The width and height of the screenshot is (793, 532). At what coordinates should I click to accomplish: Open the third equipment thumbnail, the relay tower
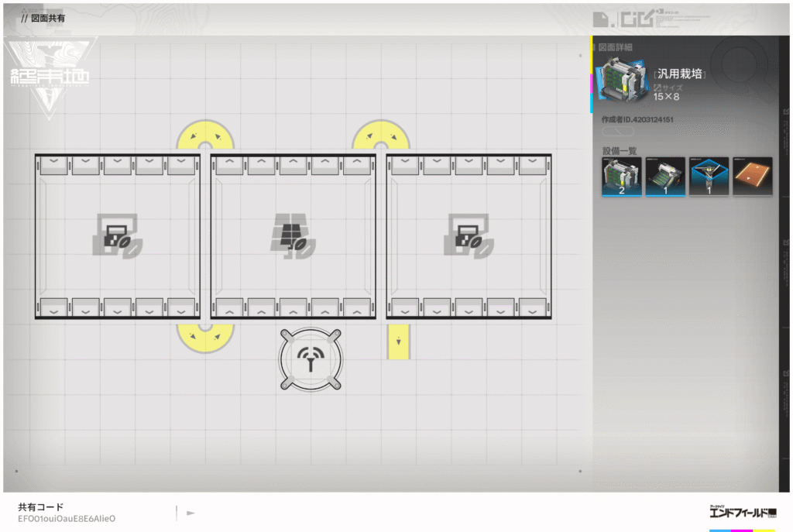(709, 177)
